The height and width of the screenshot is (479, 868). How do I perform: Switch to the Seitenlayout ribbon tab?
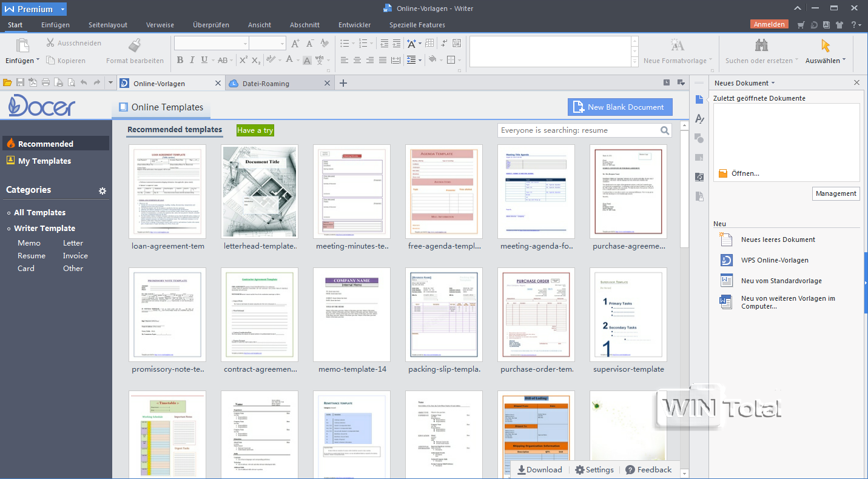click(108, 25)
